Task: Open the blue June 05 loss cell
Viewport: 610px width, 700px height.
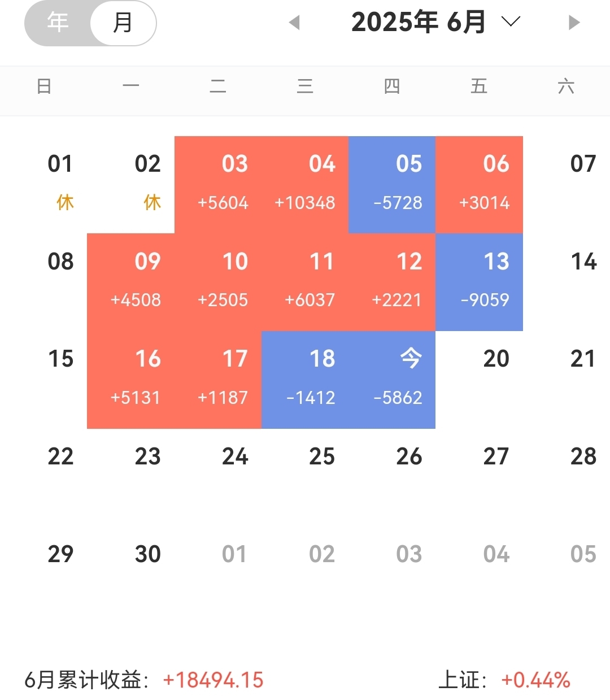Action: click(392, 185)
